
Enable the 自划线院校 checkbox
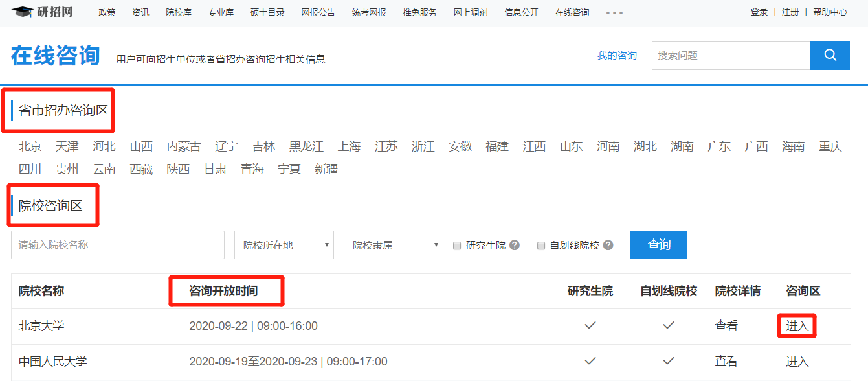[x=541, y=246]
